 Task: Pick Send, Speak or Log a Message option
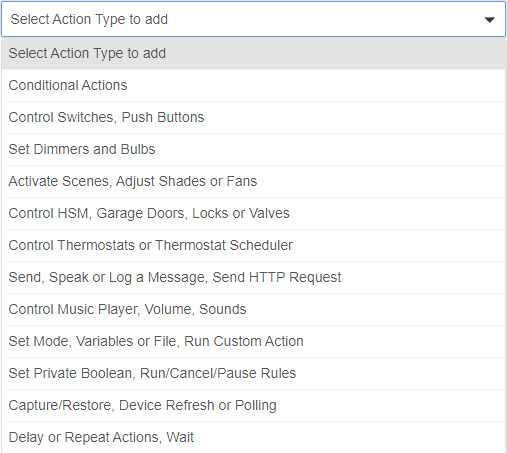pos(253,277)
